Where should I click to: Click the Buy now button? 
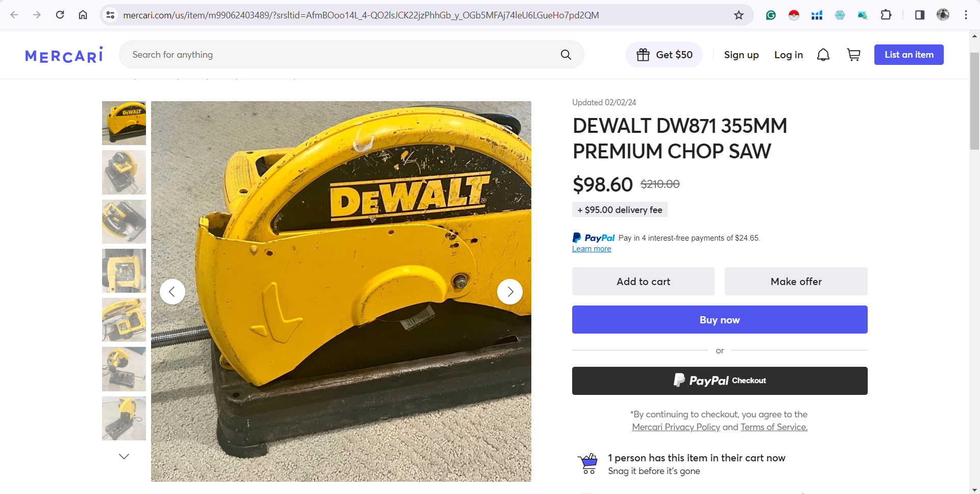(720, 320)
